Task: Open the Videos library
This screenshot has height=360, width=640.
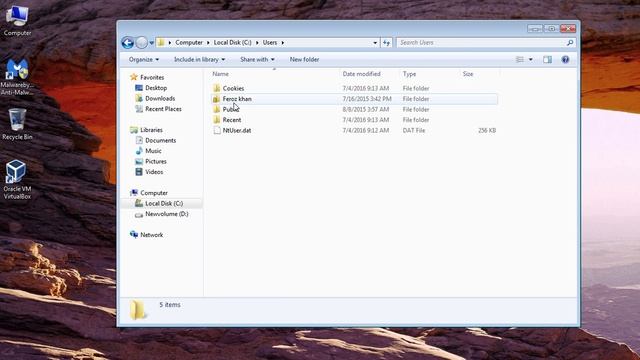Action: [154, 172]
